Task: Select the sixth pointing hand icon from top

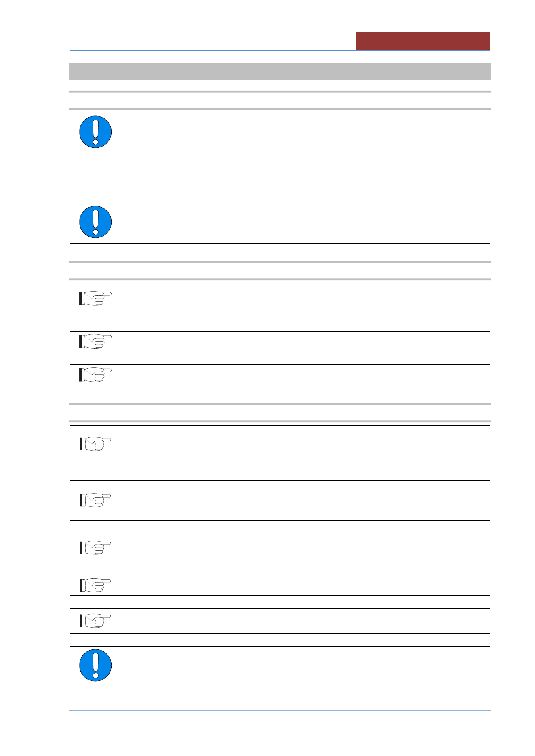Action: pyautogui.click(x=95, y=548)
